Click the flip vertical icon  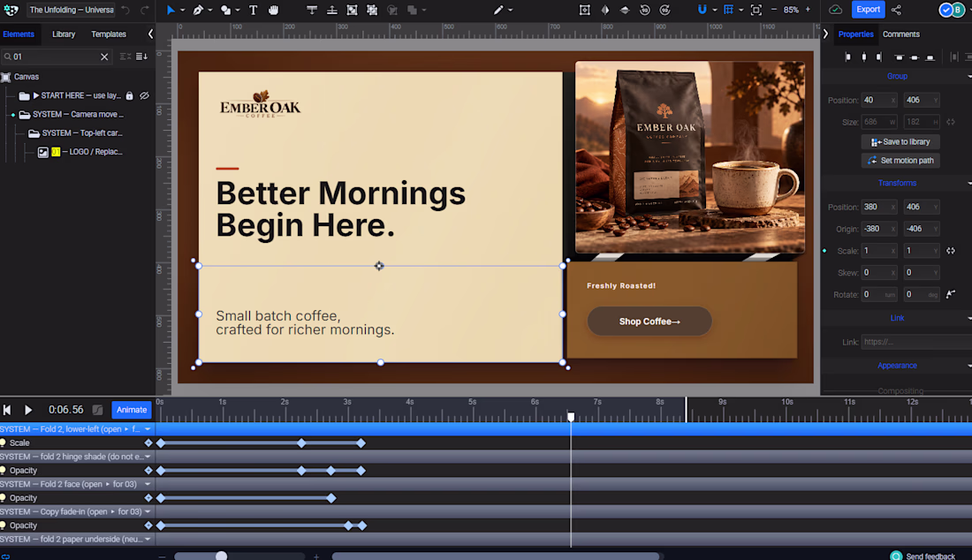625,10
